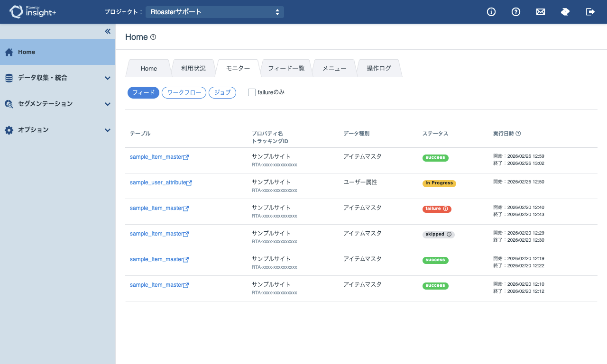Select the モニター tab
This screenshot has width=607, height=364.
coord(238,68)
